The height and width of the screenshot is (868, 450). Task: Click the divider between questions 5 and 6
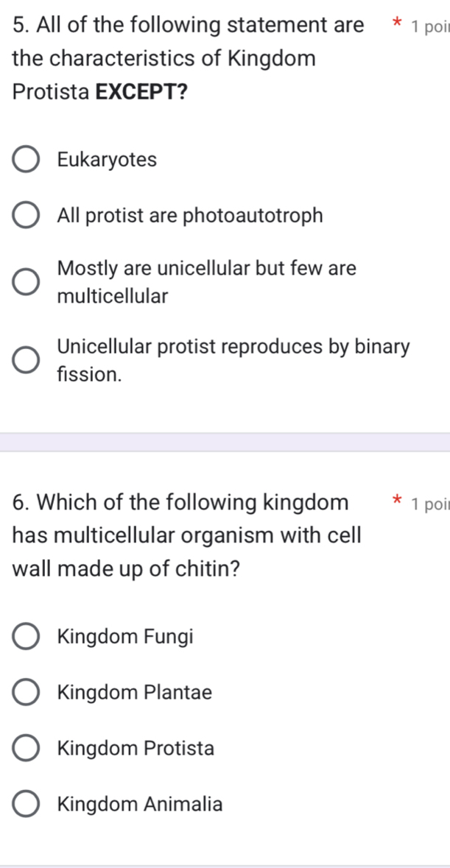tap(225, 440)
